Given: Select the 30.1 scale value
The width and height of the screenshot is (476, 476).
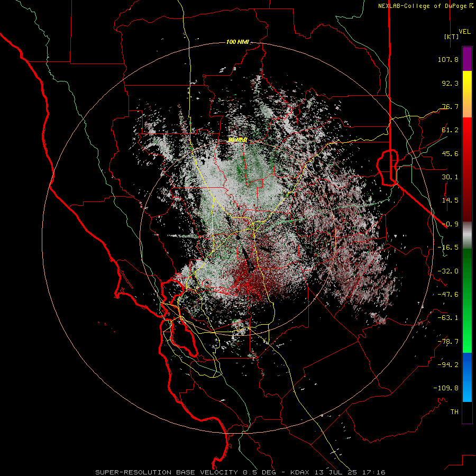Looking at the screenshot, I should (450, 177).
